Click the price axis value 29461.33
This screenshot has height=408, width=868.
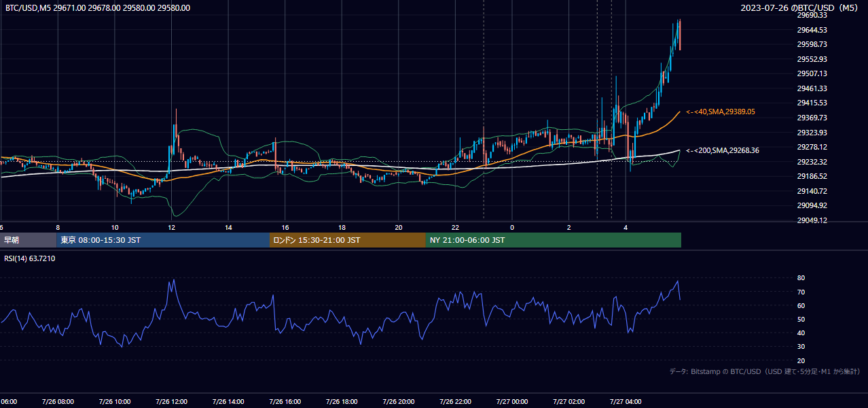[x=812, y=88]
